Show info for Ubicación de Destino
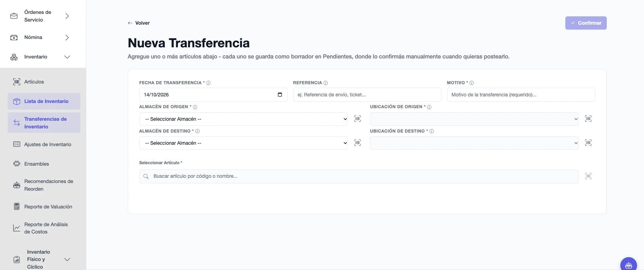 click(432, 131)
